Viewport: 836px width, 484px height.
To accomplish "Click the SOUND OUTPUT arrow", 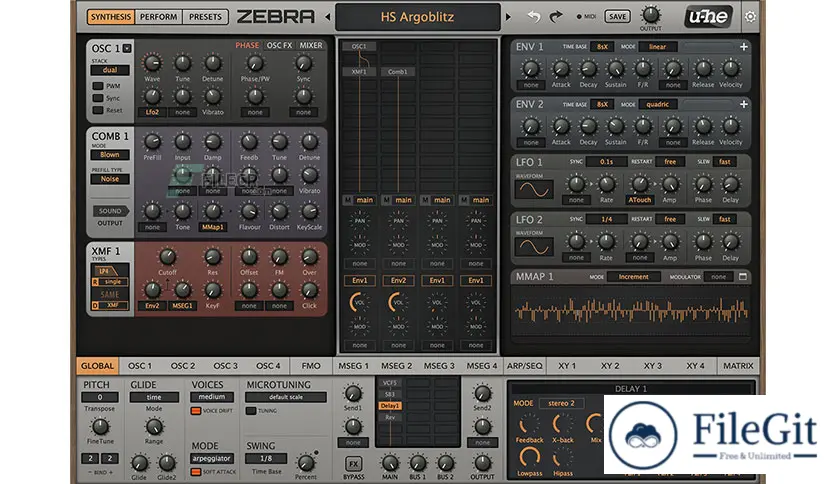I will click(110, 211).
